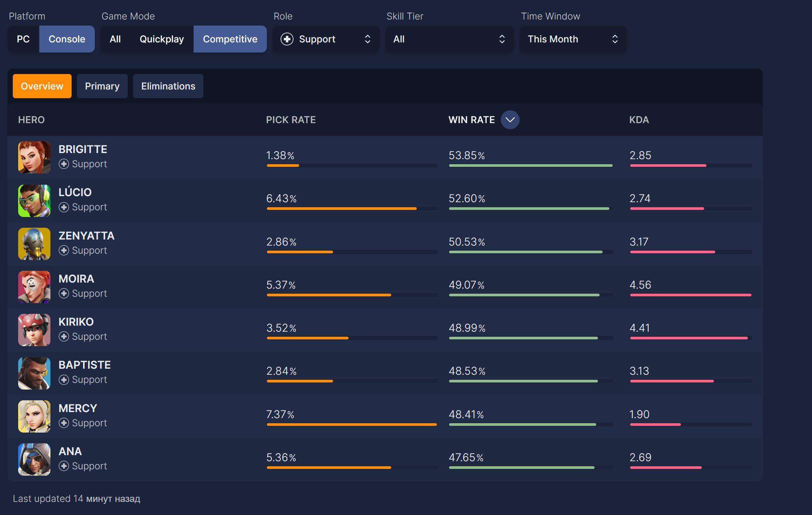This screenshot has height=515, width=812.
Task: Click Kiriko's hero portrait
Action: click(x=34, y=330)
